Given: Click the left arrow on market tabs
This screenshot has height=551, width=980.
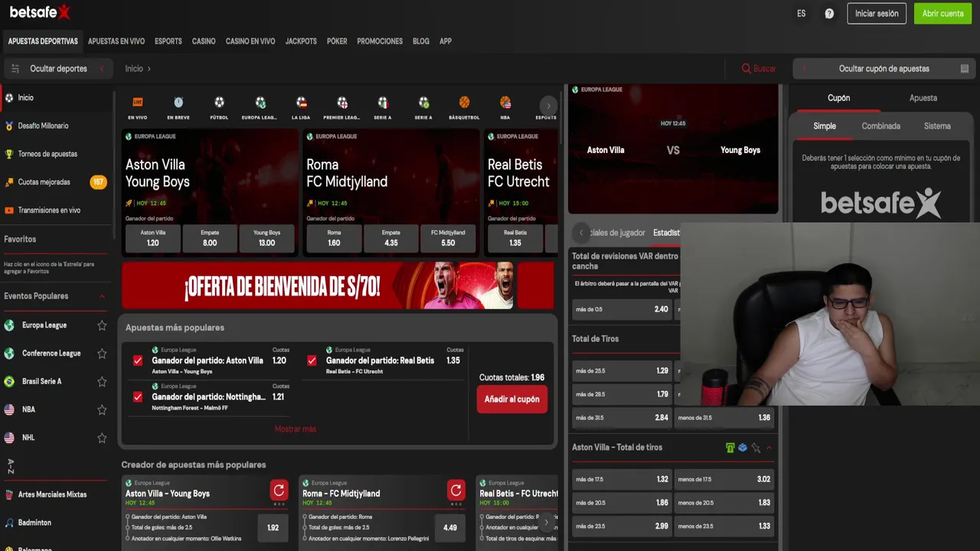Looking at the screenshot, I should 581,233.
